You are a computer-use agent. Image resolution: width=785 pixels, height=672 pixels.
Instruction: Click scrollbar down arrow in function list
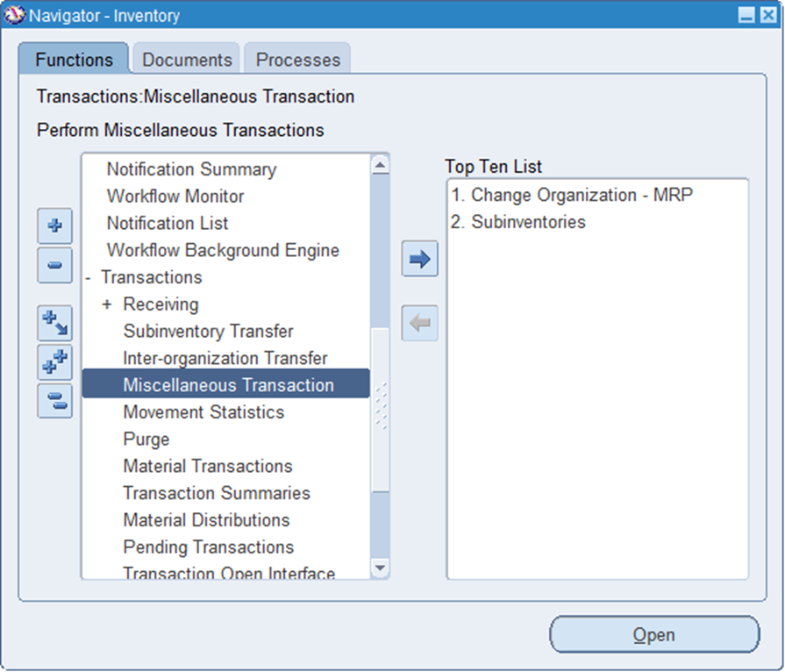coord(380,568)
